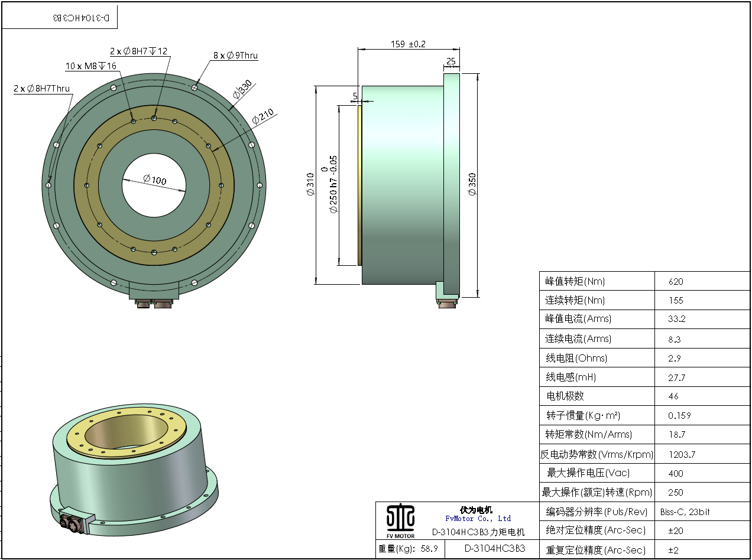Select the rated speed value '250' in table

click(676, 493)
